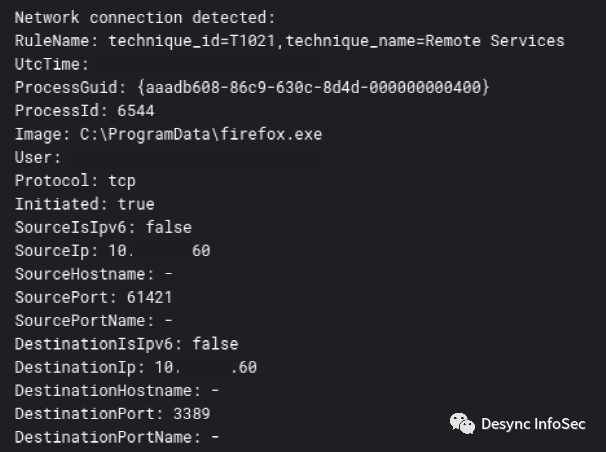The height and width of the screenshot is (452, 606).
Task: Click the redacted SourceIp address value
Action: click(159, 251)
